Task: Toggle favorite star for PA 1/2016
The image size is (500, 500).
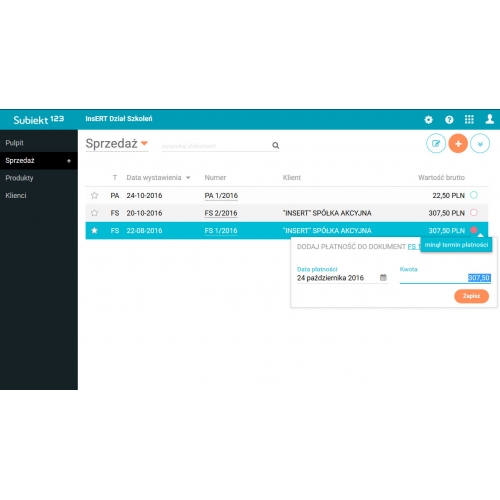Action: click(94, 195)
